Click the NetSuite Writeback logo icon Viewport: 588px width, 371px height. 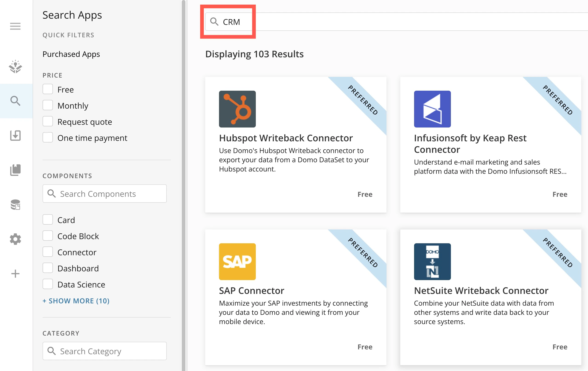[x=432, y=261]
